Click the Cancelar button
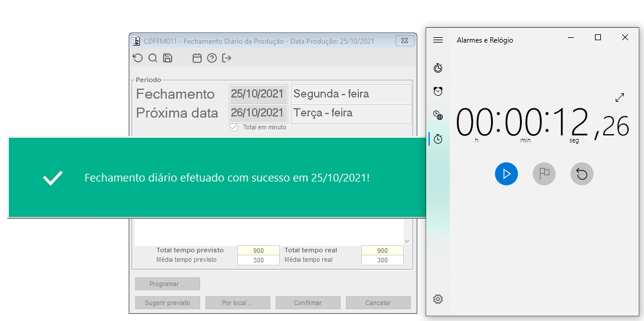644x321 pixels. (x=378, y=303)
